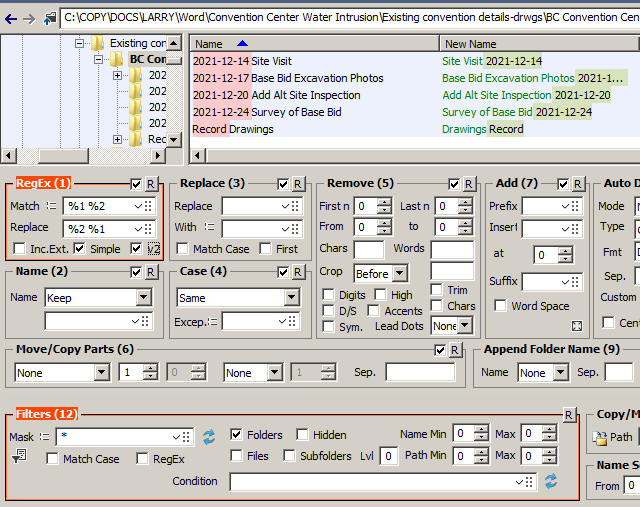
Task: Increase the Remove First n spinner
Action: (x=384, y=202)
